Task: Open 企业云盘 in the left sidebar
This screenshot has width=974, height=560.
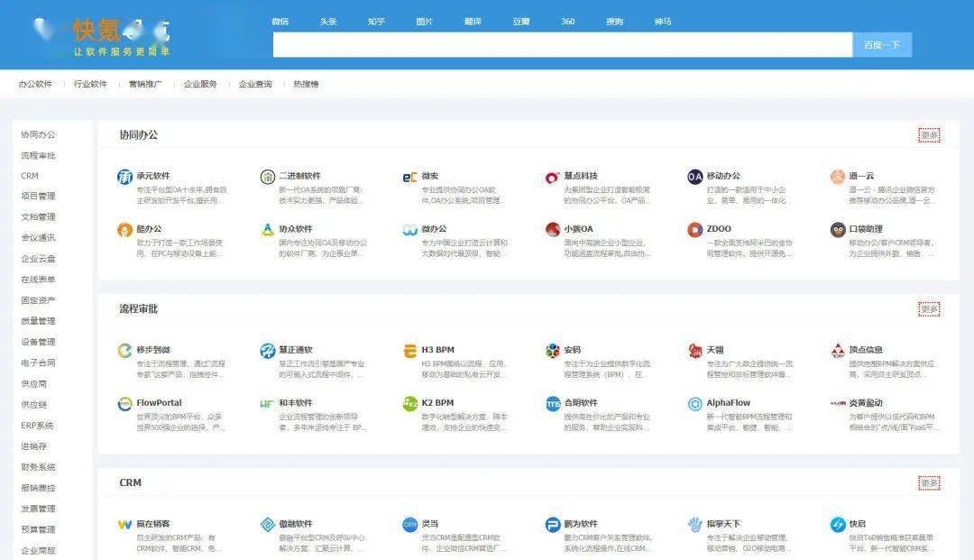Action: [39, 259]
